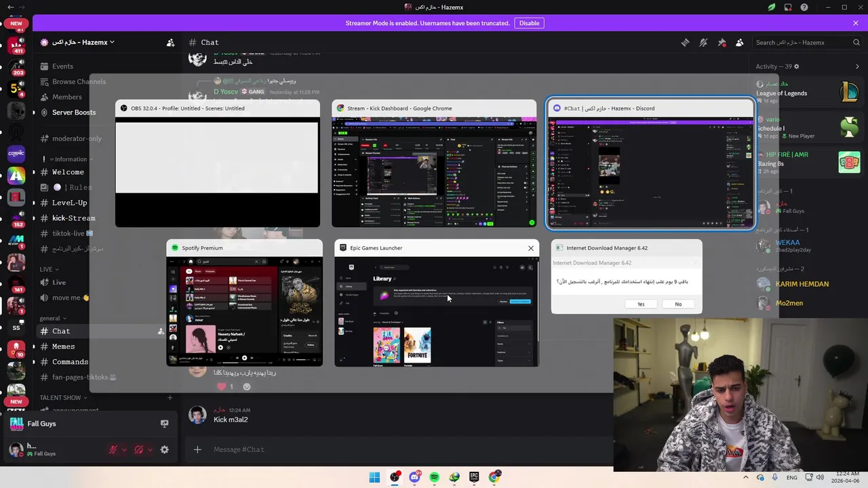Expand the Activity panel chevron arrow
868x488 pixels.
[857, 66]
